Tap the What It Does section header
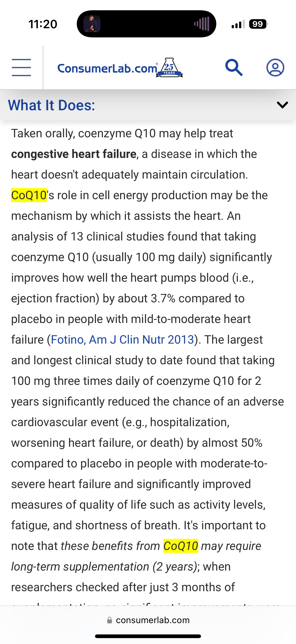 [x=52, y=105]
